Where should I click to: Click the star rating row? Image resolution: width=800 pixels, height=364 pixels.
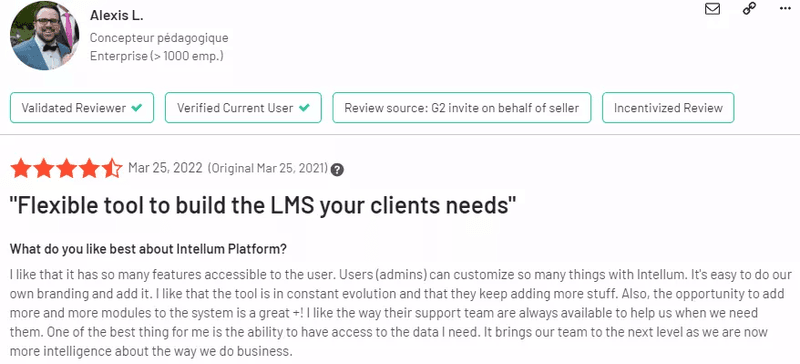(66, 168)
